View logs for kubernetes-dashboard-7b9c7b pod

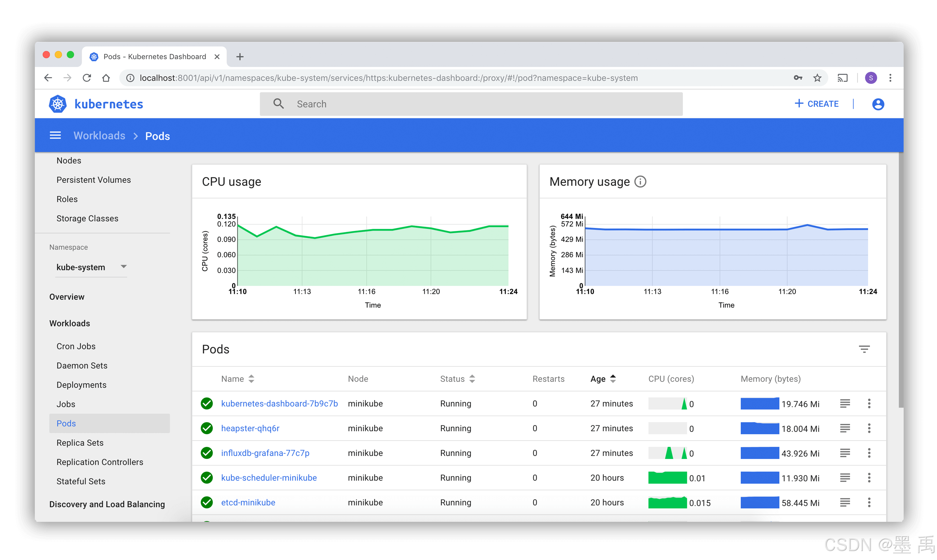845,404
